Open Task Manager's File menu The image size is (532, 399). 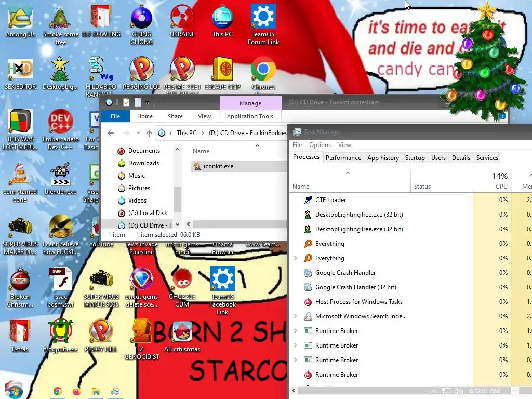(x=297, y=145)
